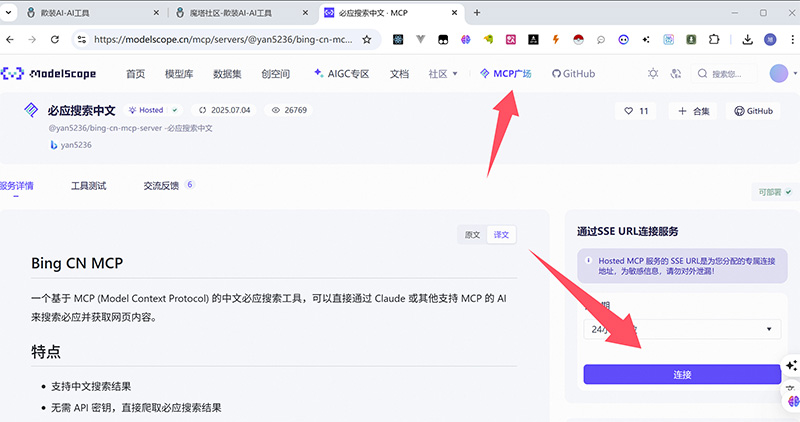This screenshot has height=422, width=800.
Task: Click the forward navigation arrow
Action: (32, 39)
